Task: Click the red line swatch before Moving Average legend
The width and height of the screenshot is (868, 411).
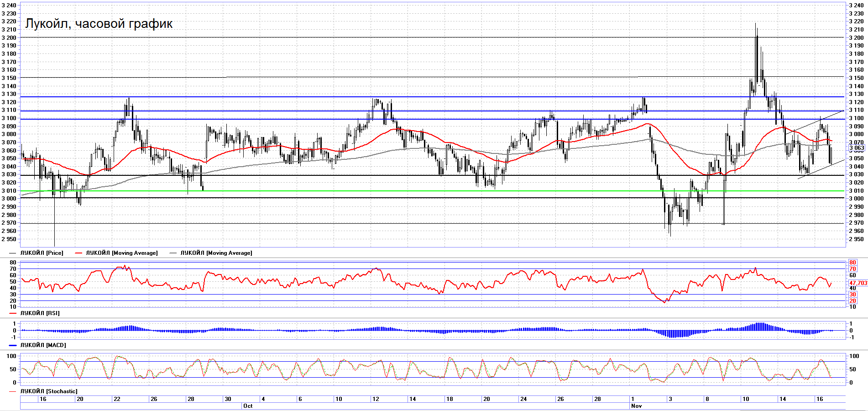Action: point(78,253)
